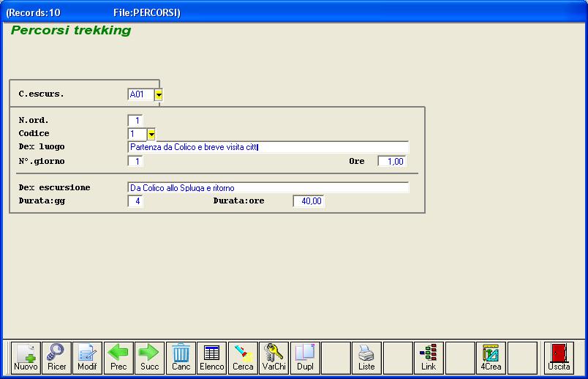The height and width of the screenshot is (379, 588).
Task: Select the Modif edit record icon
Action: tap(87, 358)
